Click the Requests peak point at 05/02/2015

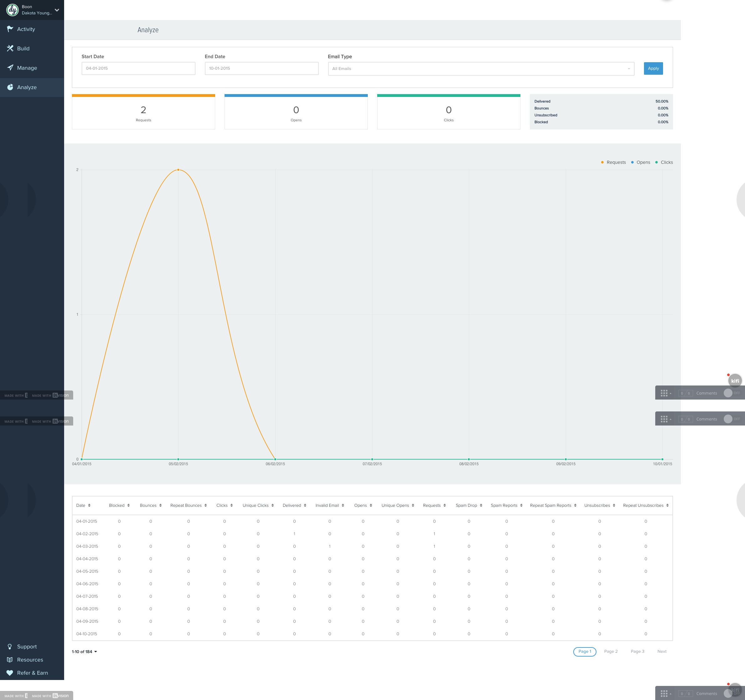pyautogui.click(x=178, y=170)
